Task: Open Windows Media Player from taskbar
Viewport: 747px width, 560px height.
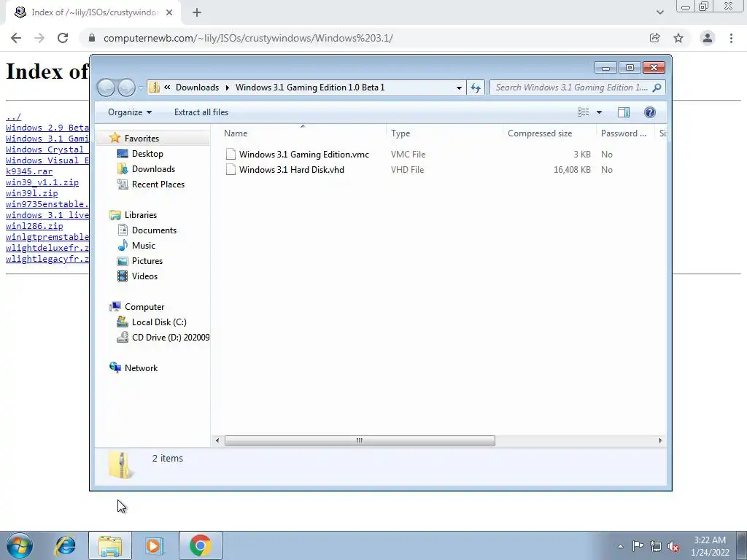Action: 155,545
